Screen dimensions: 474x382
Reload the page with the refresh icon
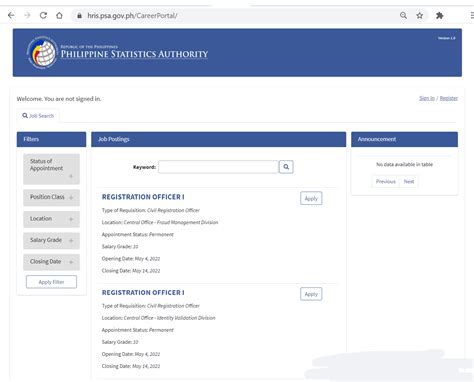pos(43,15)
